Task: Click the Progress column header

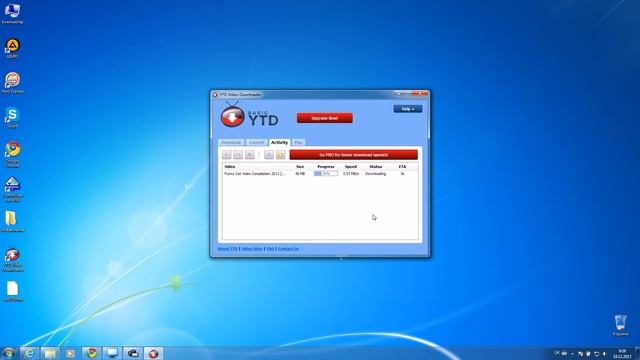Action: coord(326,167)
